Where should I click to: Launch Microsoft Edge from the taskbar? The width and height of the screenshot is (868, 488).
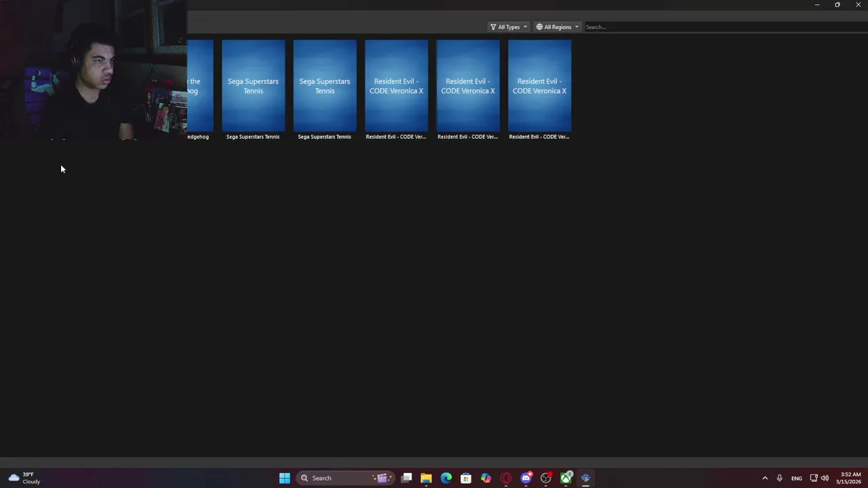point(446,478)
